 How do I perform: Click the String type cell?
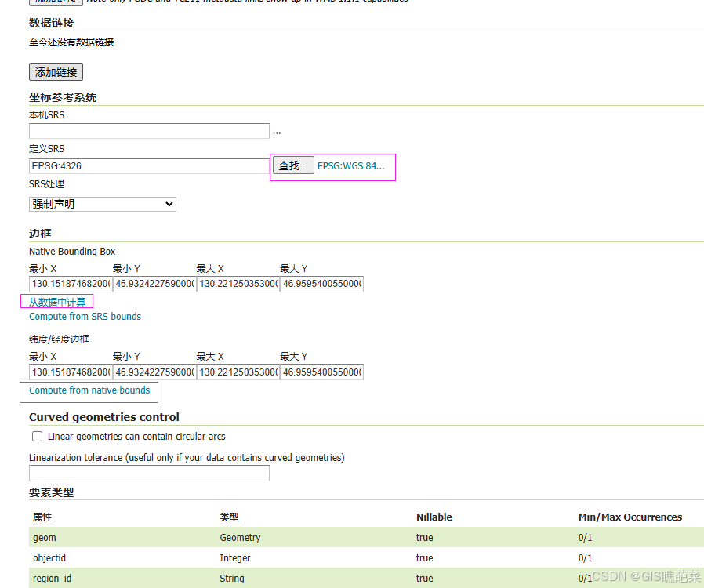(232, 578)
